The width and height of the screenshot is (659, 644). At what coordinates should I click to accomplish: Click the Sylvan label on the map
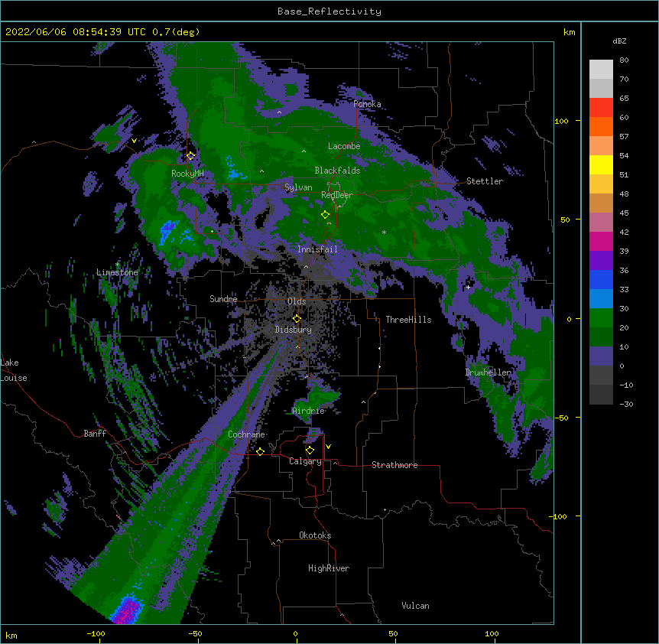(x=298, y=187)
